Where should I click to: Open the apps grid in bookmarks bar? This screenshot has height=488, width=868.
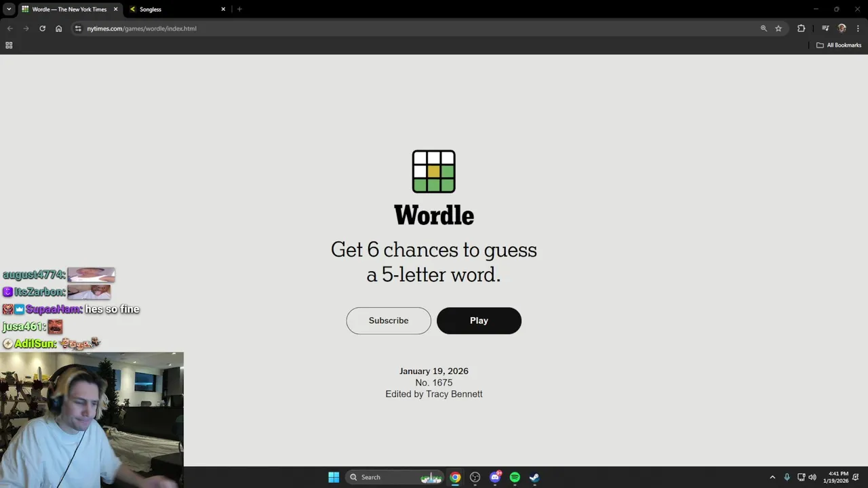(x=9, y=45)
